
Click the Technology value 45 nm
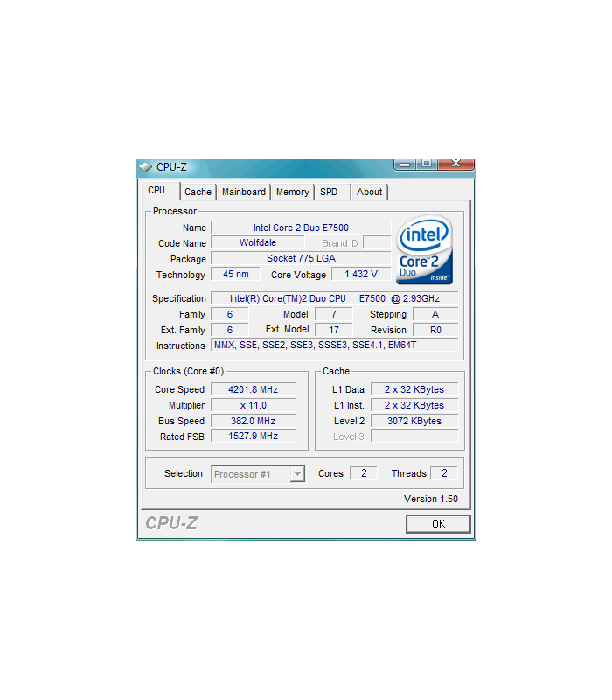[x=235, y=274]
